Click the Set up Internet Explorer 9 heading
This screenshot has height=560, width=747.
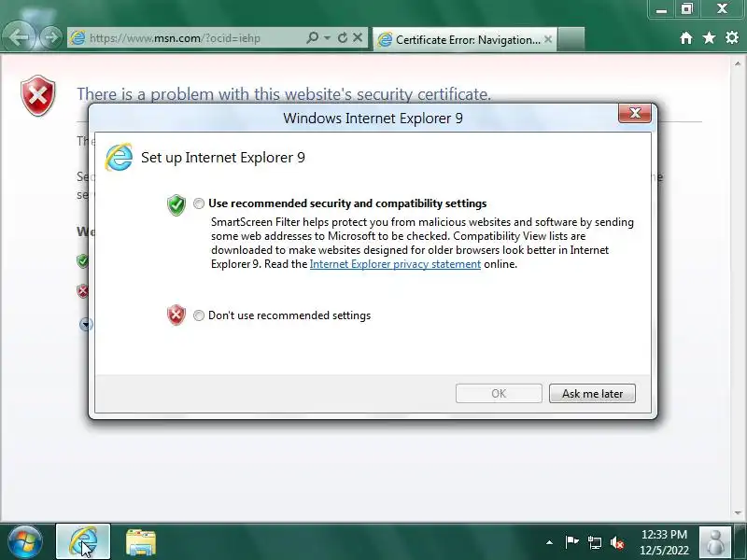(223, 158)
